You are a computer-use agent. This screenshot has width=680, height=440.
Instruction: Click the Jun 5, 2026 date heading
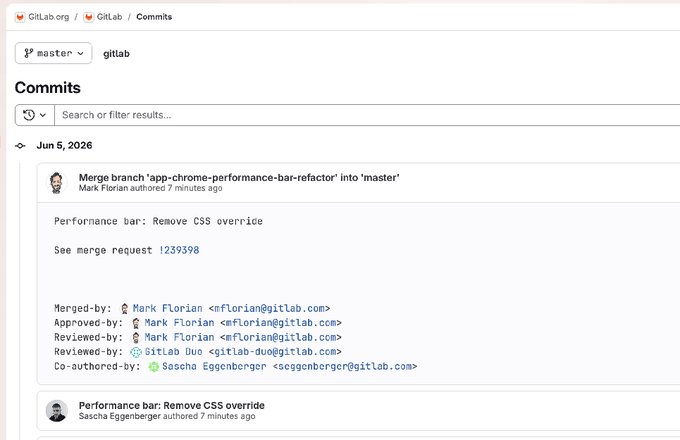coord(64,145)
